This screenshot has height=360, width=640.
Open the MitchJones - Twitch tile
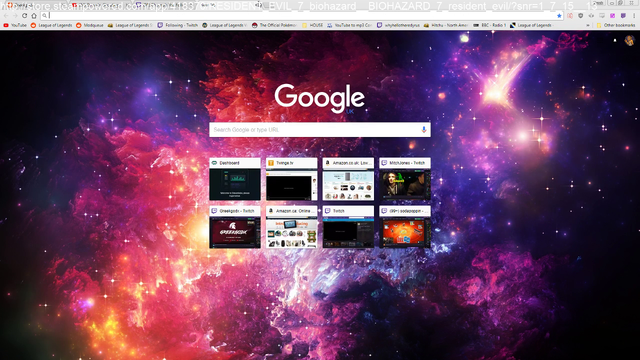pyautogui.click(x=405, y=179)
